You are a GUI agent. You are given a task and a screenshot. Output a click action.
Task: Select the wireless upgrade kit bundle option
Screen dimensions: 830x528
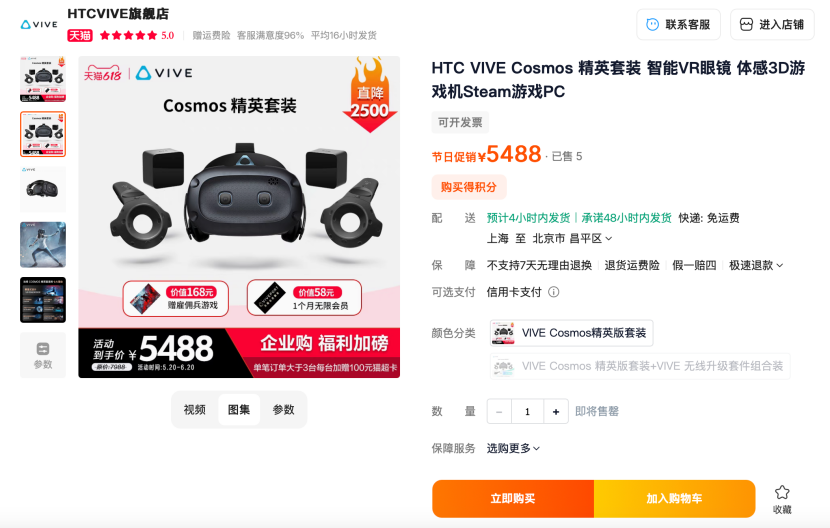[639, 366]
